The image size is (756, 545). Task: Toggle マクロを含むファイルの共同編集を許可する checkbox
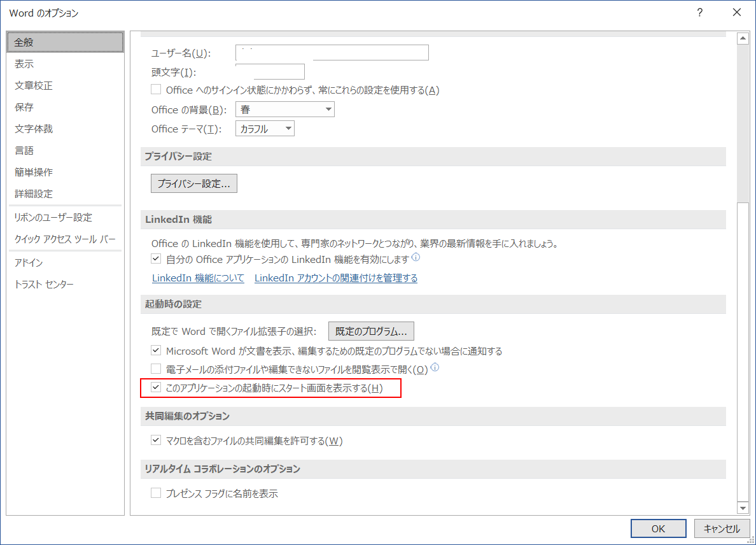tap(156, 441)
